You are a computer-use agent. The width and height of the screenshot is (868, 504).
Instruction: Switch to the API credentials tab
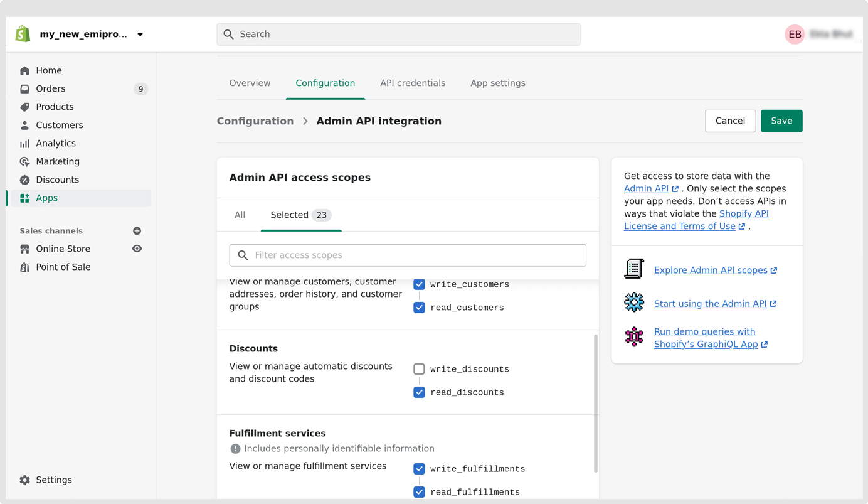tap(412, 83)
